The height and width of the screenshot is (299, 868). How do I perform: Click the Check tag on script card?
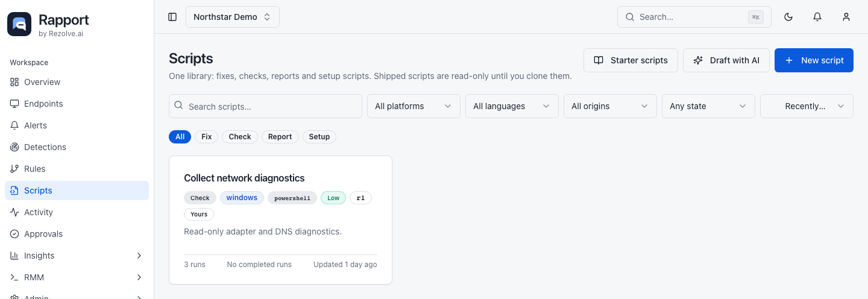point(200,198)
